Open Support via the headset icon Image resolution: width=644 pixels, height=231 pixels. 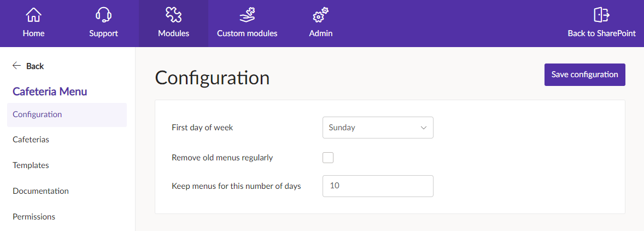point(103,15)
